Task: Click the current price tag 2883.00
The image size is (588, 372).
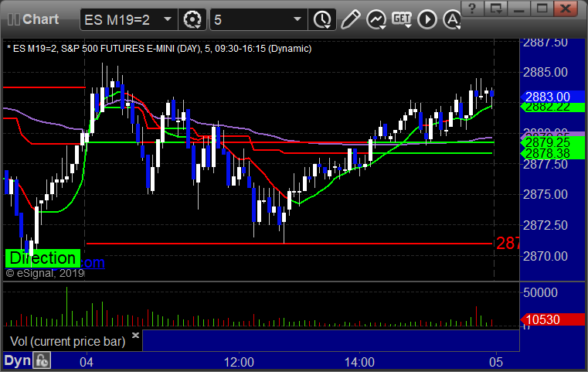Action: pos(552,97)
